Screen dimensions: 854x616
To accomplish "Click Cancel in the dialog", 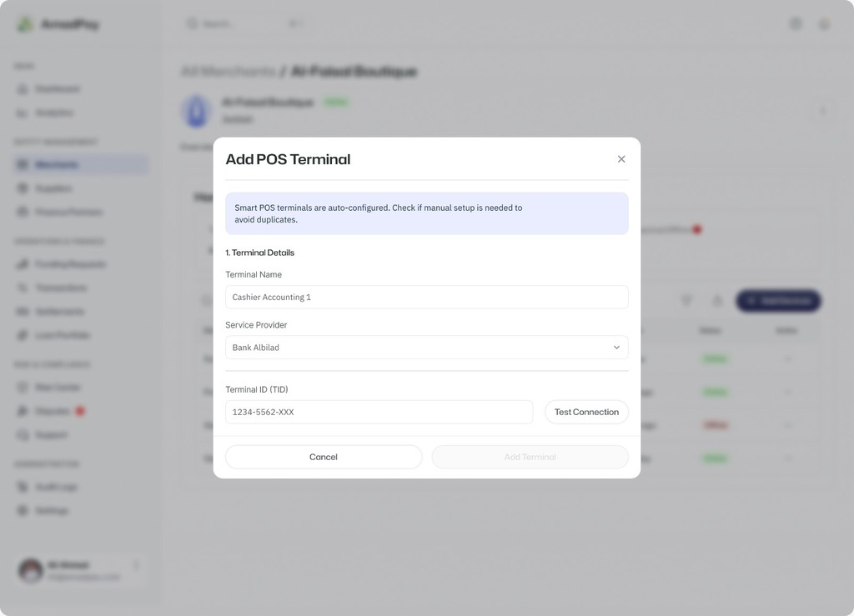I will tap(324, 457).
